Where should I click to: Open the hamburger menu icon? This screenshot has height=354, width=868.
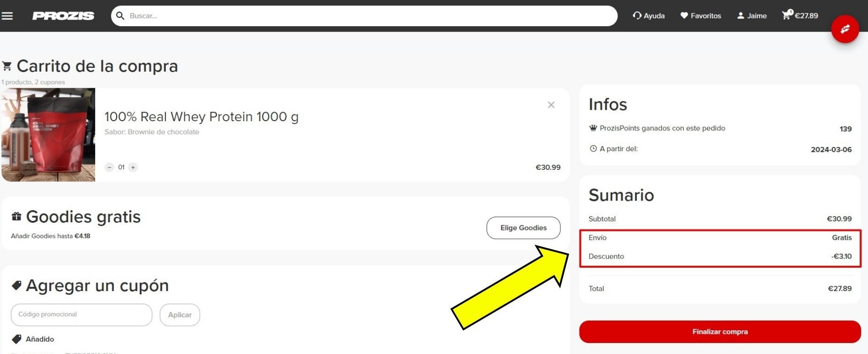click(7, 16)
